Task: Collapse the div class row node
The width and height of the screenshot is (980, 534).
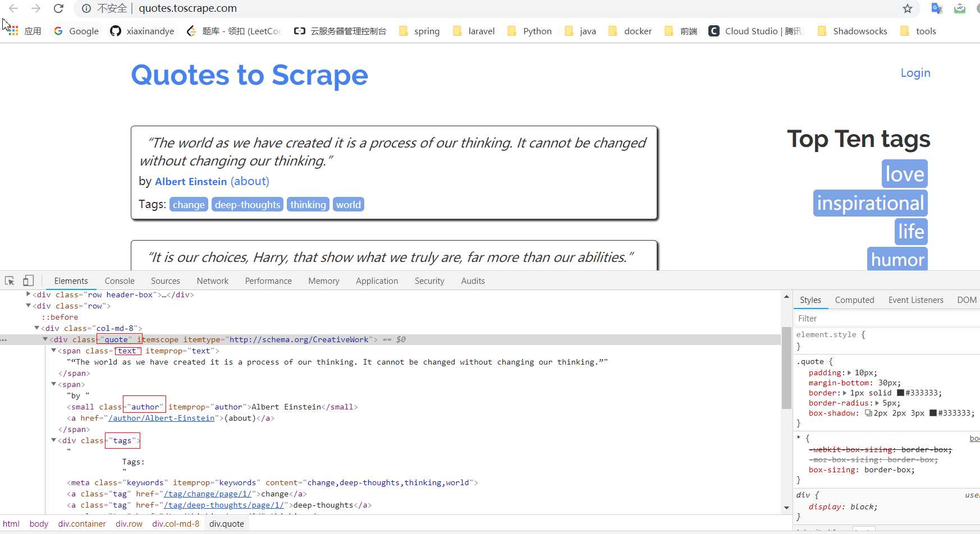Action: click(29, 306)
